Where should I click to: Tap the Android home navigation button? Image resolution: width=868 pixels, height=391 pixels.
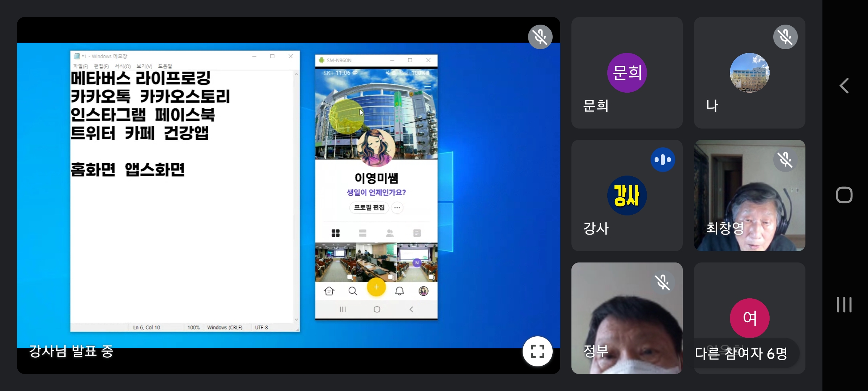click(844, 195)
